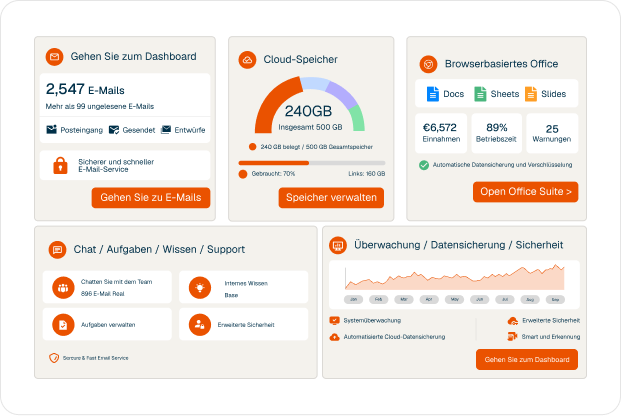621x416 pixels.
Task: Click the storage usage progress bar
Action: click(311, 162)
